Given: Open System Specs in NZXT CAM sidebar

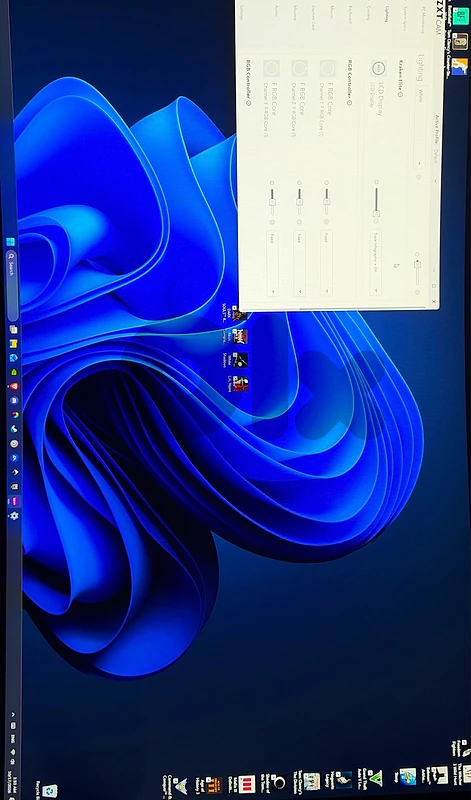Looking at the screenshot, I should [x=405, y=18].
